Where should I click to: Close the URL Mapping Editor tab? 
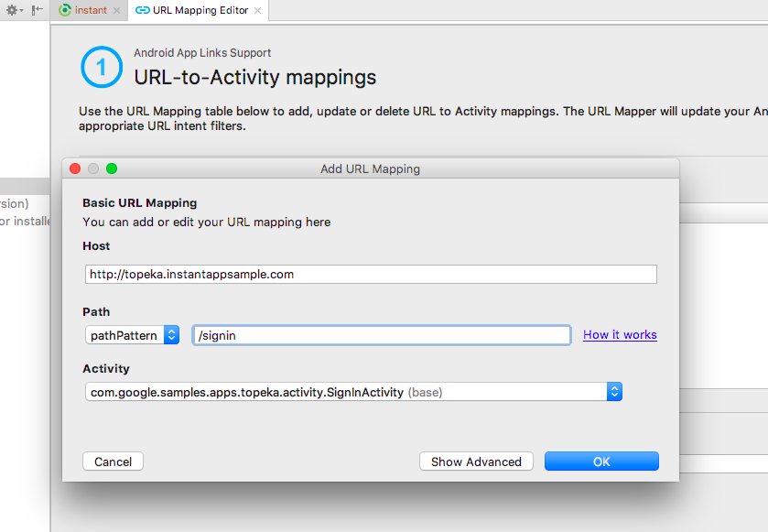(257, 11)
